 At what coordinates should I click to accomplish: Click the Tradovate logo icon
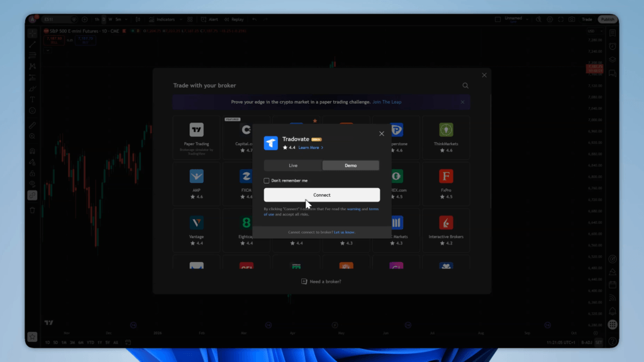click(x=271, y=143)
